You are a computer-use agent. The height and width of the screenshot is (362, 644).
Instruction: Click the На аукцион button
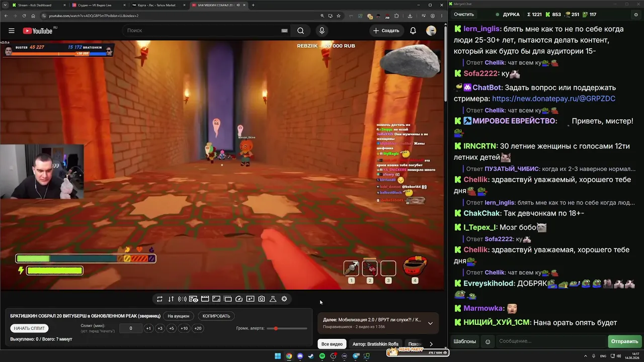click(x=179, y=316)
